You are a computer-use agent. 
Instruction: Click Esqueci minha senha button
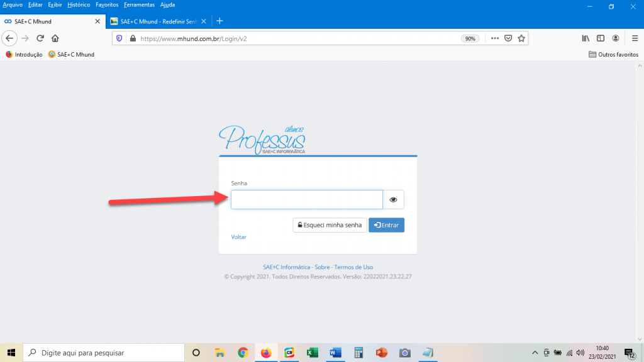click(330, 225)
